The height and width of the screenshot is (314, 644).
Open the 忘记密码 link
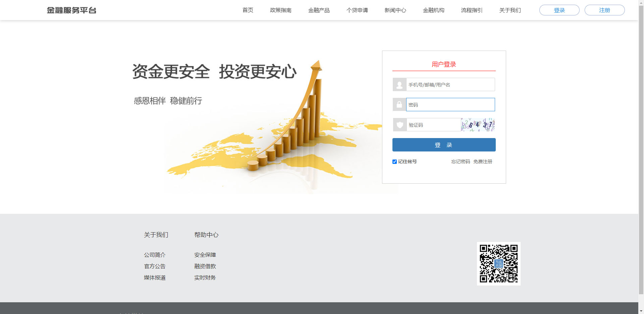click(460, 162)
